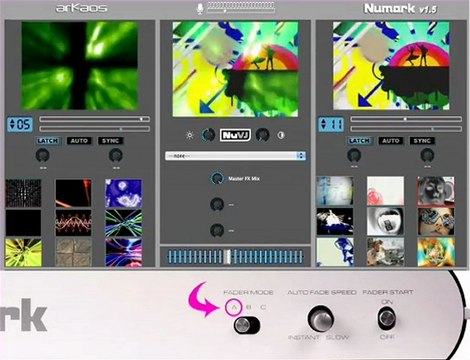Select the gray collage figure clip in right deck
This screenshot has height=360, width=470.
coord(386,252)
